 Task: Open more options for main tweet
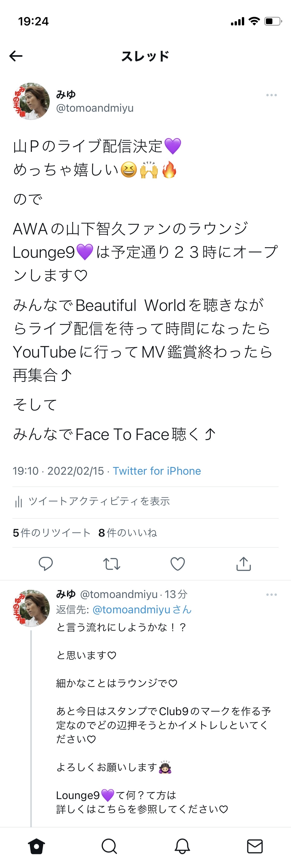(271, 95)
